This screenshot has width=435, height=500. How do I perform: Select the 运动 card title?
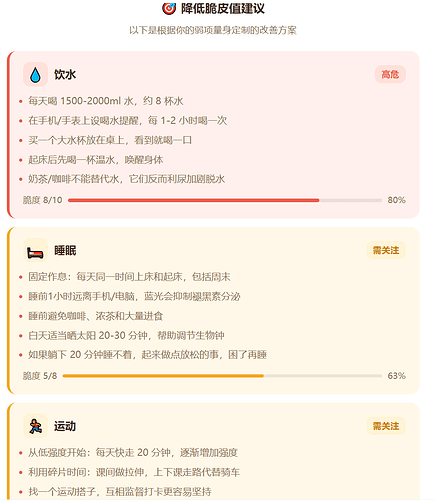(x=65, y=426)
